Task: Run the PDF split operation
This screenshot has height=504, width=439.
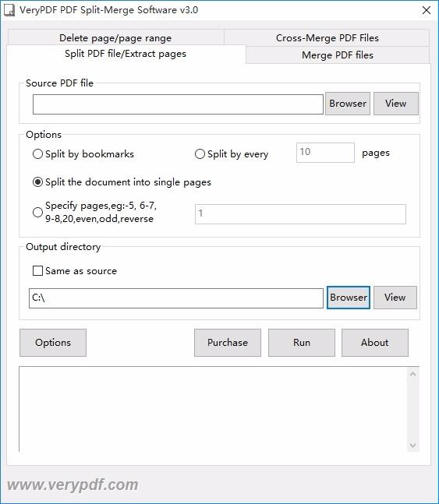Action: coord(302,343)
